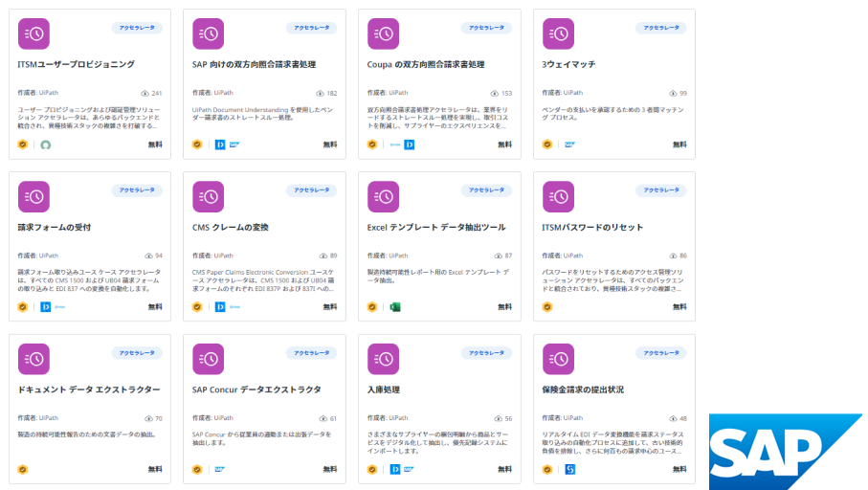Screen dimensions: 868x490
Task: Click the accelerator icon on ITSMユーザープロビジョニング card
Action: [x=33, y=33]
